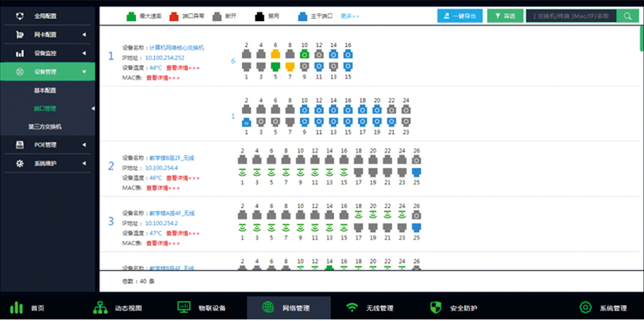Open 安全防护 shield icon
The height and width of the screenshot is (321, 644).
436,308
